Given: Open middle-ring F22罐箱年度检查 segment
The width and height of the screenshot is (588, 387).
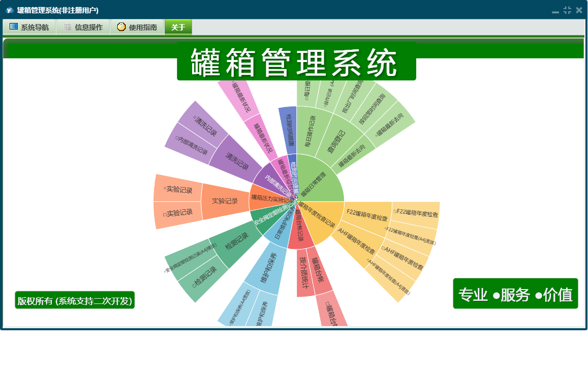Looking at the screenshot, I should coord(366,217).
